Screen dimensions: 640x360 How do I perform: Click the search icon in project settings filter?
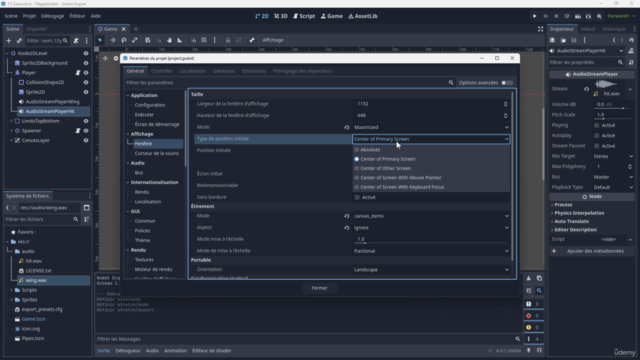pyautogui.click(x=451, y=82)
